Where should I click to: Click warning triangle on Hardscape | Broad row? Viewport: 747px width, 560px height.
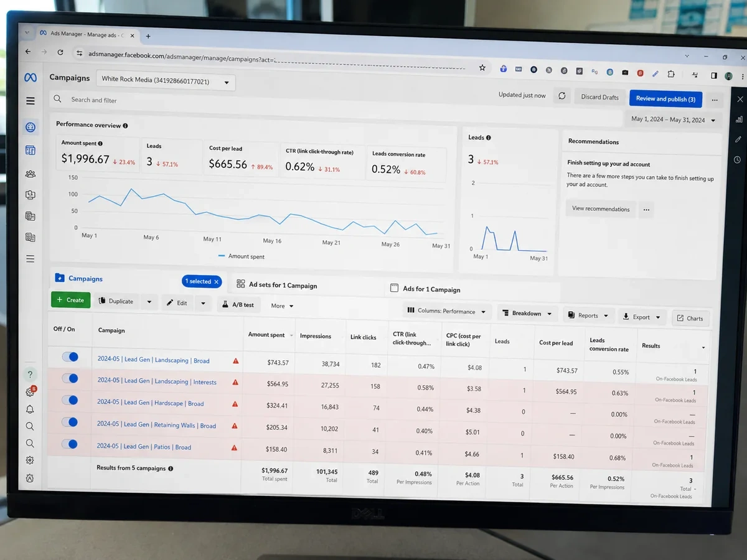(235, 404)
